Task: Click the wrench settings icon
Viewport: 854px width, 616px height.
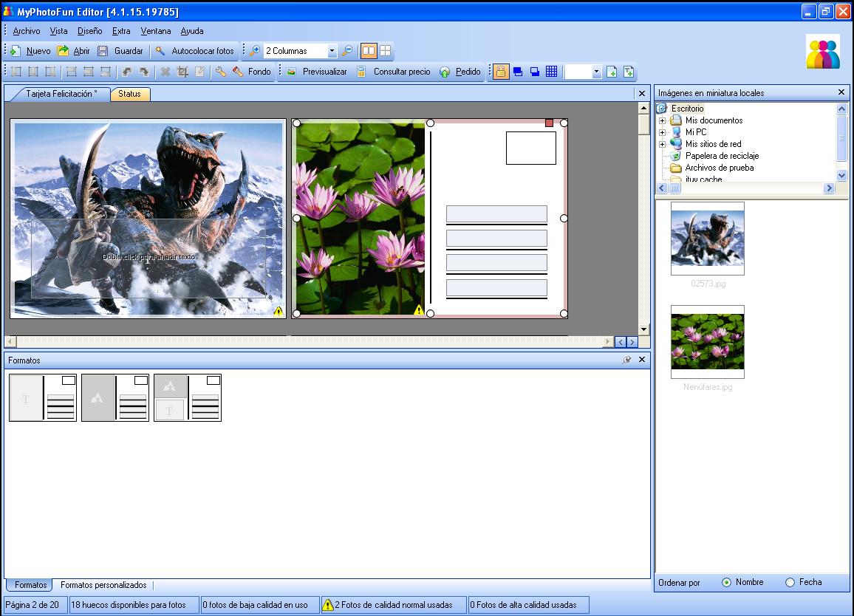Action: (221, 72)
